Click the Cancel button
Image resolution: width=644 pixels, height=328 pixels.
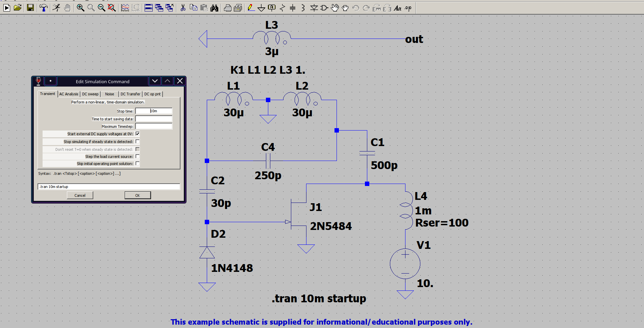click(x=80, y=195)
